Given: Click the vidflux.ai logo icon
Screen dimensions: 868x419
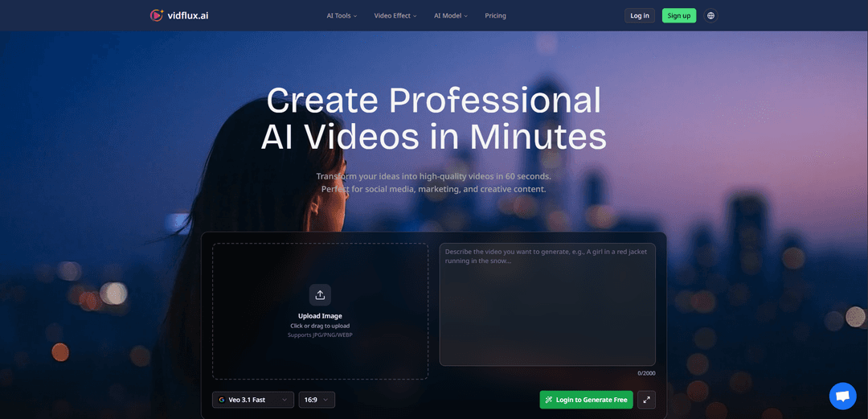Looking at the screenshot, I should (x=157, y=15).
